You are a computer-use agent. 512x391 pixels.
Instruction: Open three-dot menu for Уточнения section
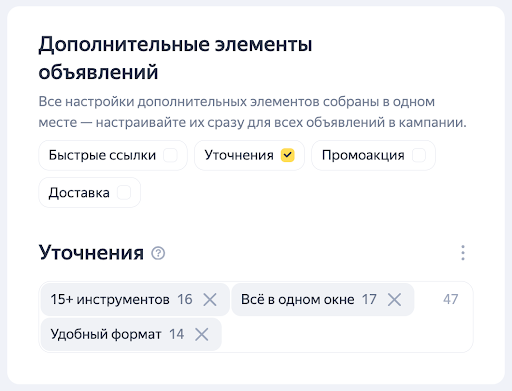(x=463, y=253)
